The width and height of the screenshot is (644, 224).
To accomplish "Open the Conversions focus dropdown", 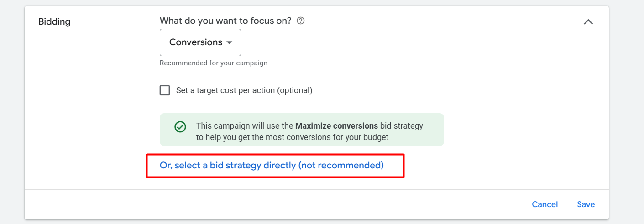I will pyautogui.click(x=200, y=42).
